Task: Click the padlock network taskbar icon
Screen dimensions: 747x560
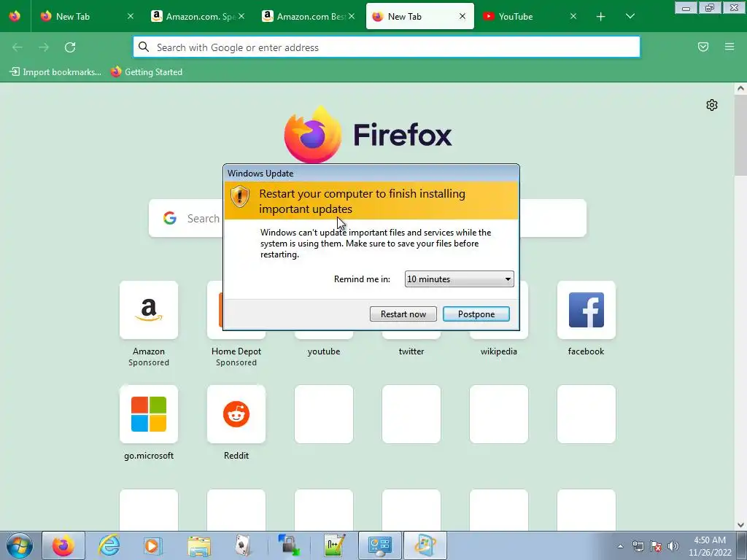Action: pyautogui.click(x=288, y=545)
